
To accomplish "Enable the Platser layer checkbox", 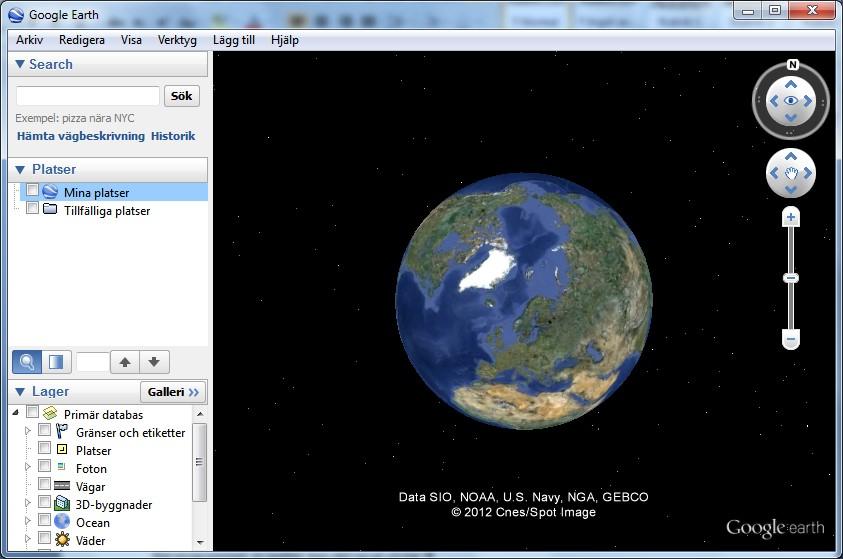I will pos(45,448).
